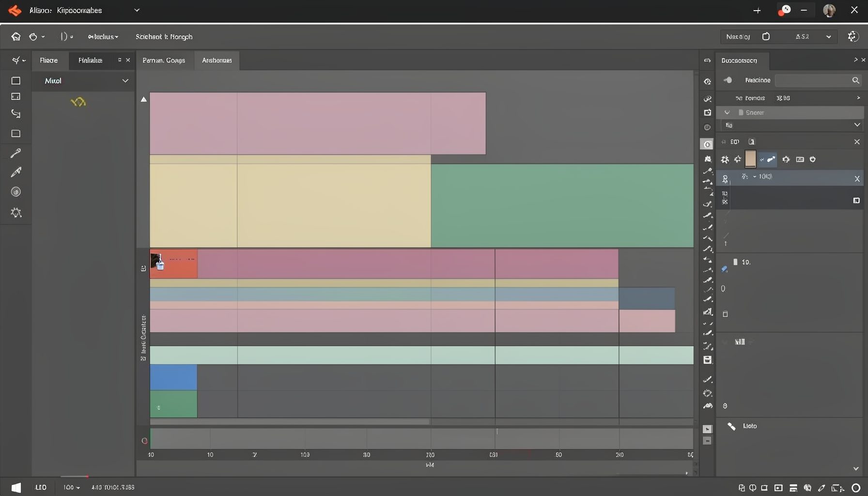Image resolution: width=868 pixels, height=496 pixels.
Task: Switch to the Arshonuer tab
Action: pyautogui.click(x=217, y=61)
